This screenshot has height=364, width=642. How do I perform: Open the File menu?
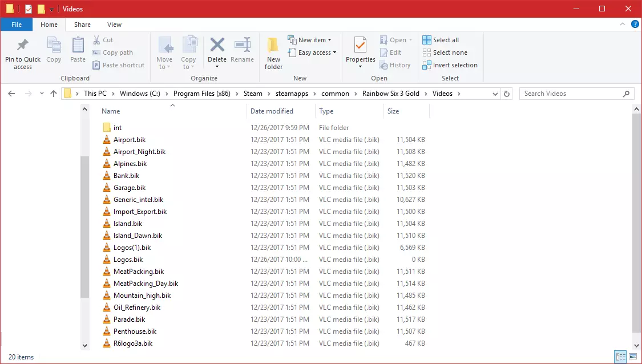(x=17, y=25)
